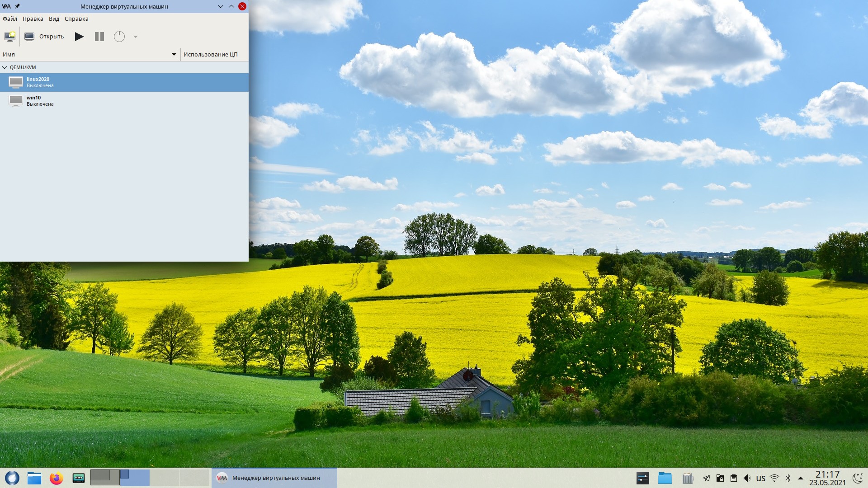
Task: Open the Вид menu
Action: coord(54,19)
